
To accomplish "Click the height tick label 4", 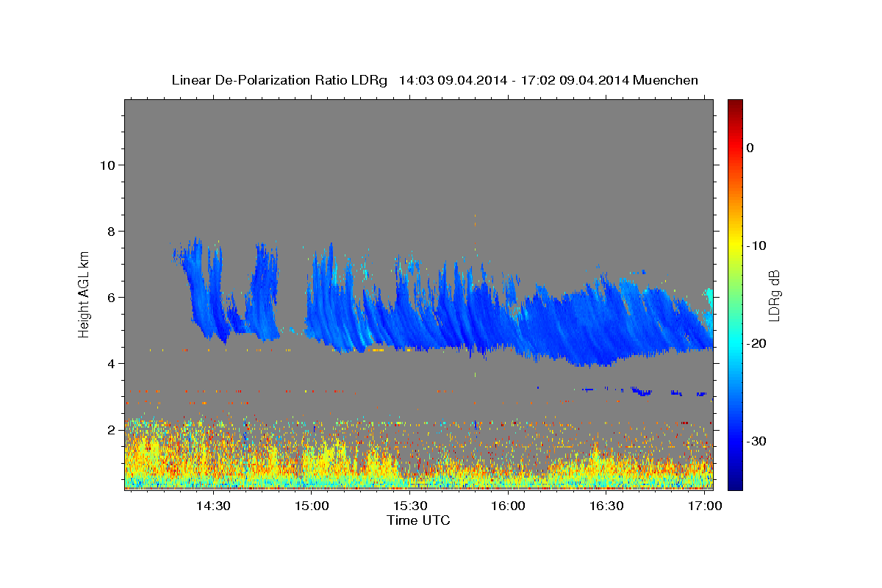I will pos(111,364).
